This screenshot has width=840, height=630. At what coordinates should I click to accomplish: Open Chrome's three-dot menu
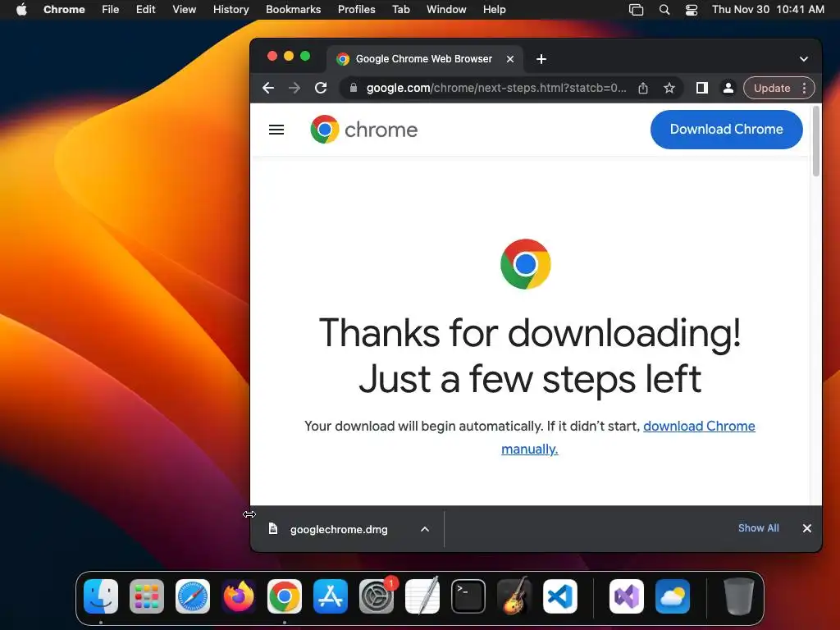804,88
